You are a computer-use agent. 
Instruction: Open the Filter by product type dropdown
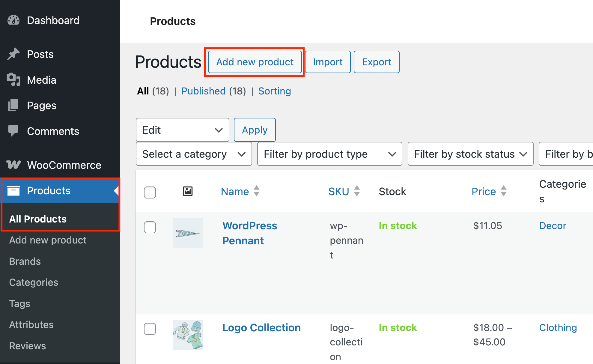point(330,154)
